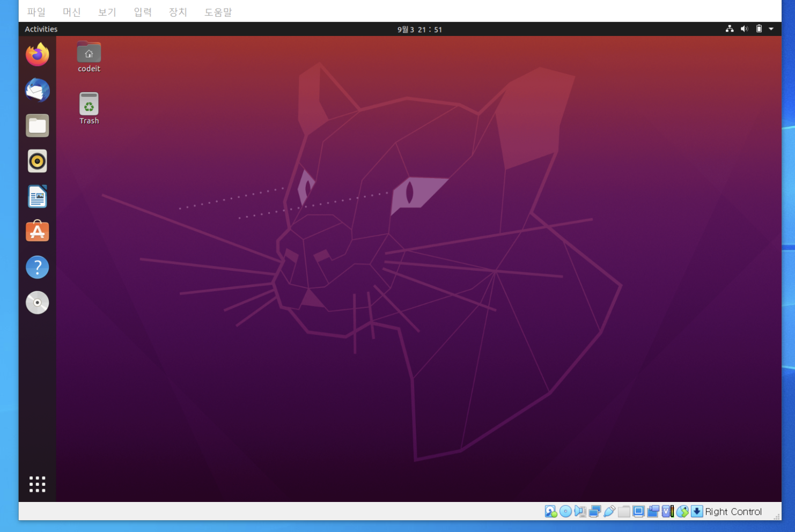Screen dimensions: 795x532
Task: Expand the system menu arrow in top bar
Action: click(x=771, y=29)
